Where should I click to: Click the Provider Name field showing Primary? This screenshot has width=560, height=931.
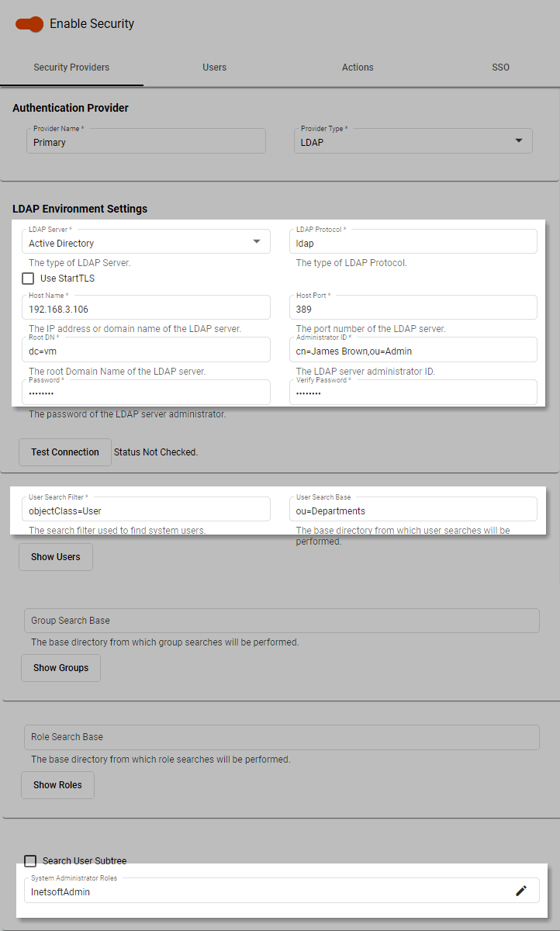[146, 140]
